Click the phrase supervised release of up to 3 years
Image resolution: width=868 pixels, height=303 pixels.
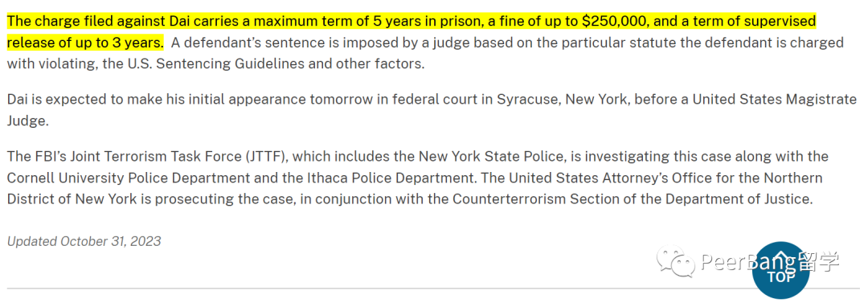pos(411,31)
